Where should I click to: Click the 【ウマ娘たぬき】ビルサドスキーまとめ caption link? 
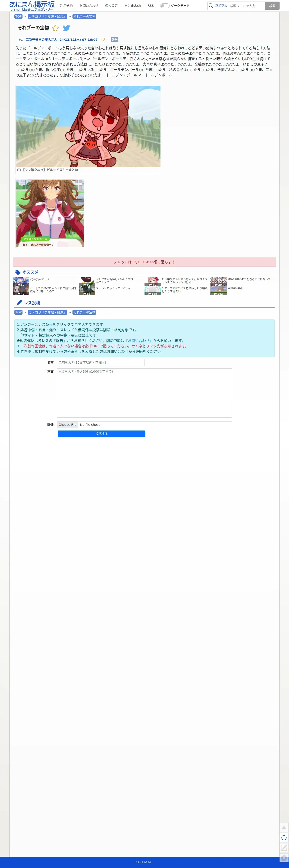click(x=50, y=170)
